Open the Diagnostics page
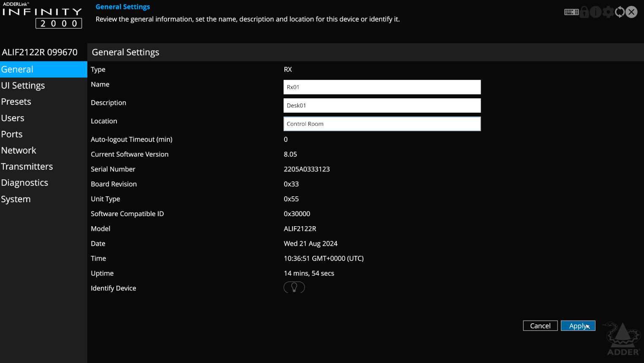 click(24, 183)
